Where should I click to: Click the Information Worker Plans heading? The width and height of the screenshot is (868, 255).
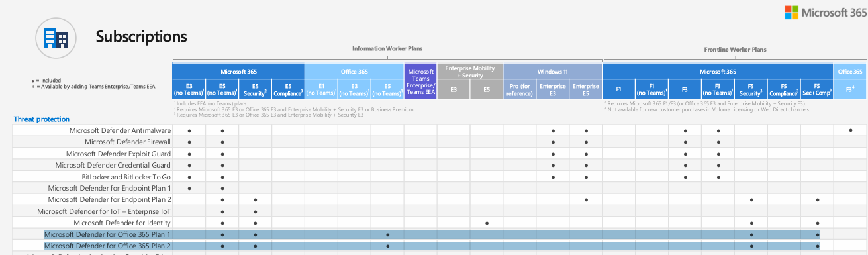coord(387,49)
